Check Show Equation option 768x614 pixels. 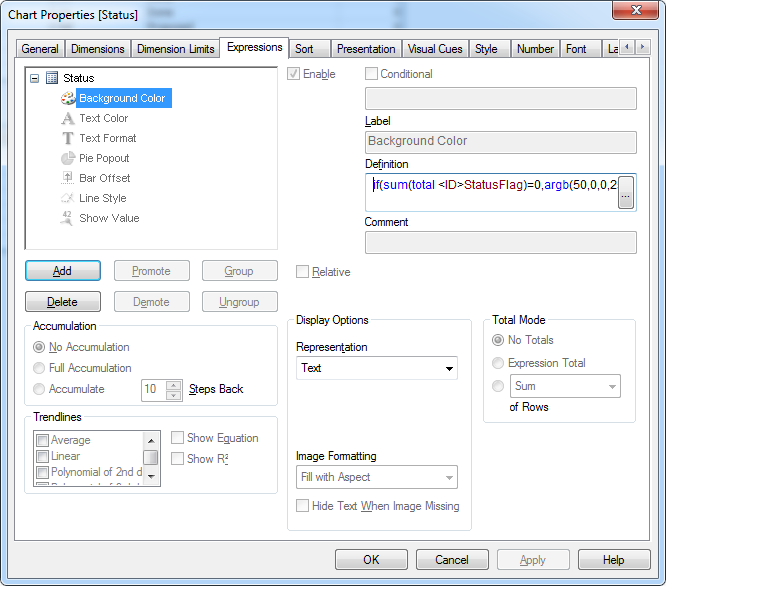tap(177, 438)
